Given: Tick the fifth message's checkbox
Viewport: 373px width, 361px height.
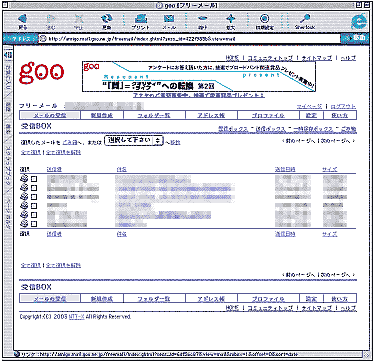Looking at the screenshot, I should pyautogui.click(x=34, y=215).
